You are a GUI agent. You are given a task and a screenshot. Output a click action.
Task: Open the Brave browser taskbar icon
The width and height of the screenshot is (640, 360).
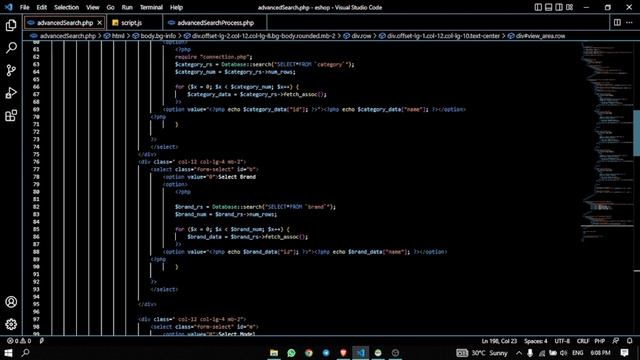[343, 353]
